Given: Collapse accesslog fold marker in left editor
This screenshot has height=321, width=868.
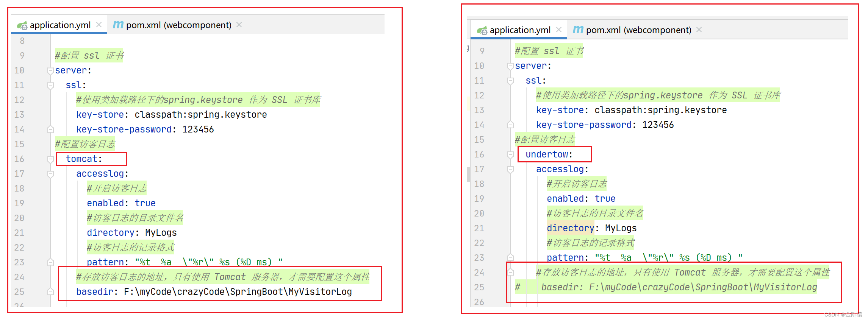Looking at the screenshot, I should pyautogui.click(x=50, y=174).
